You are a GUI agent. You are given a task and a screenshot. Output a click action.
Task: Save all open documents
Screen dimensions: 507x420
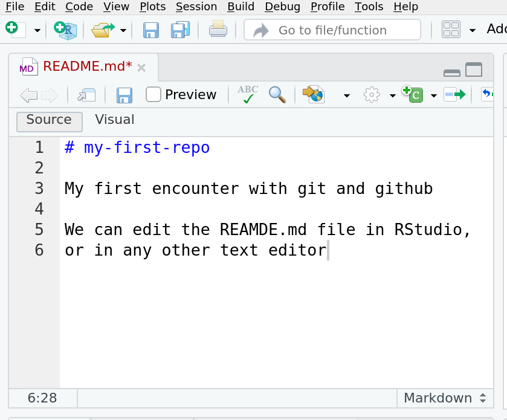[x=181, y=30]
